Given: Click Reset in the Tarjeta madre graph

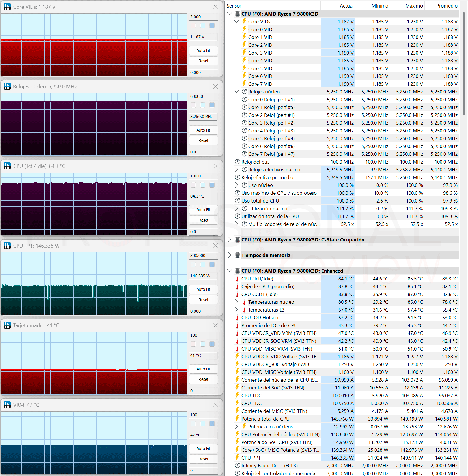Looking at the screenshot, I should 203,379.
